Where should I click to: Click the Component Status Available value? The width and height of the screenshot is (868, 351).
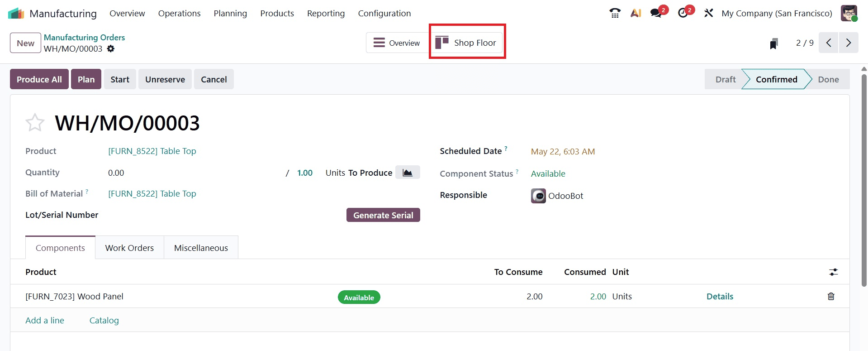click(x=548, y=173)
